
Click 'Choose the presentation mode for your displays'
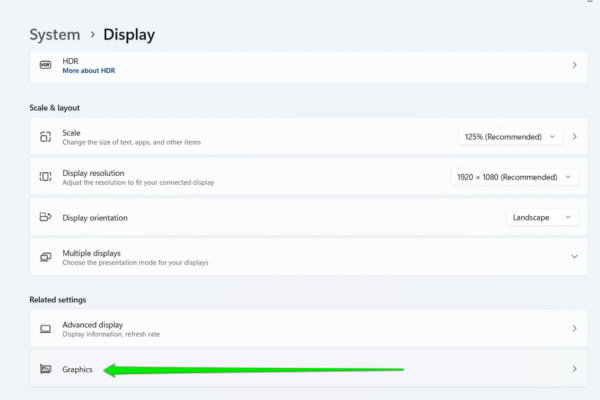click(x=135, y=263)
